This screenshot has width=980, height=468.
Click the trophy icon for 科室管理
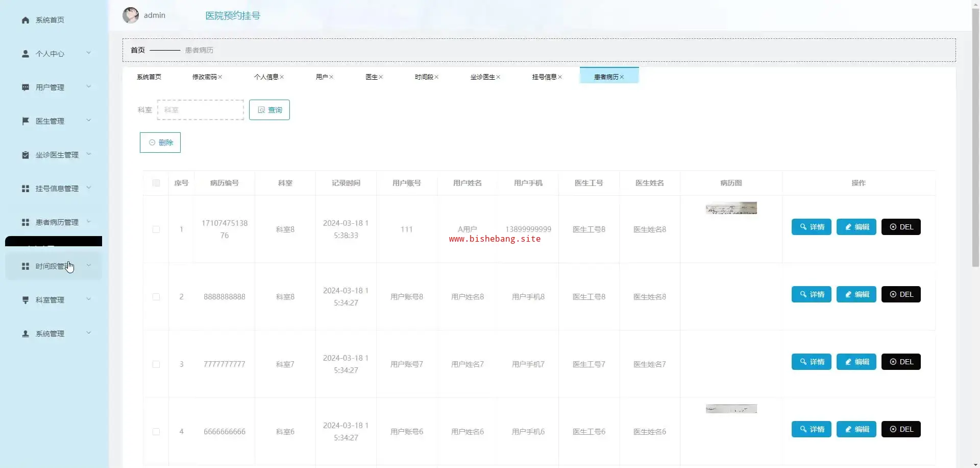point(26,300)
